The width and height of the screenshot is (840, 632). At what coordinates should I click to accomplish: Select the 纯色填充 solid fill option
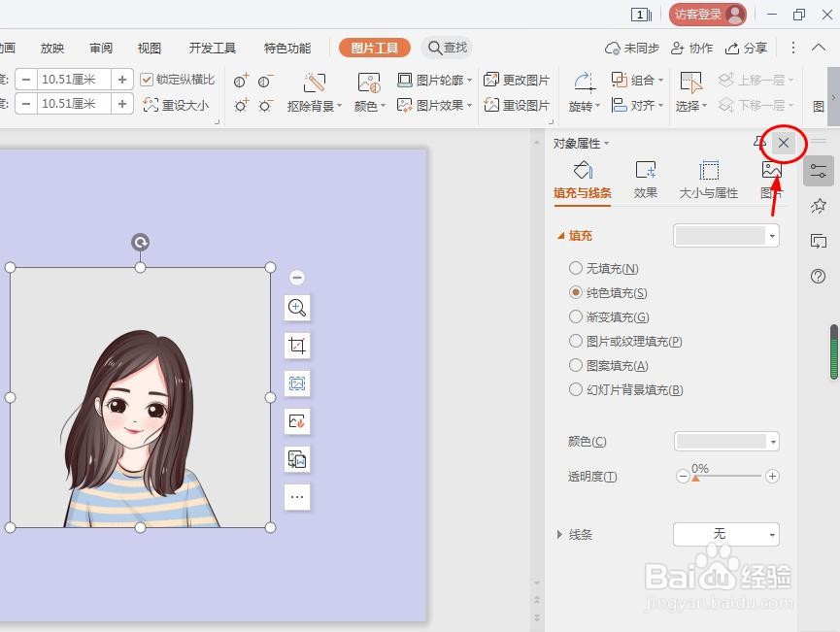pyautogui.click(x=575, y=292)
